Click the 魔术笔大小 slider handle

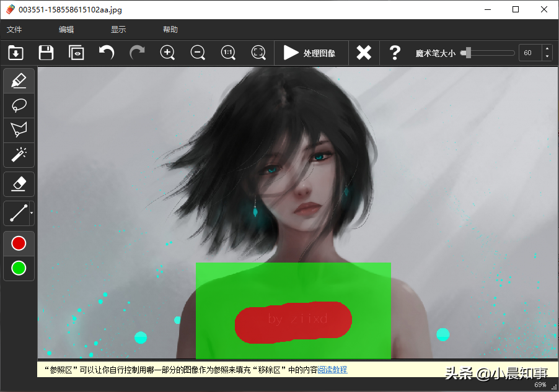(x=468, y=53)
